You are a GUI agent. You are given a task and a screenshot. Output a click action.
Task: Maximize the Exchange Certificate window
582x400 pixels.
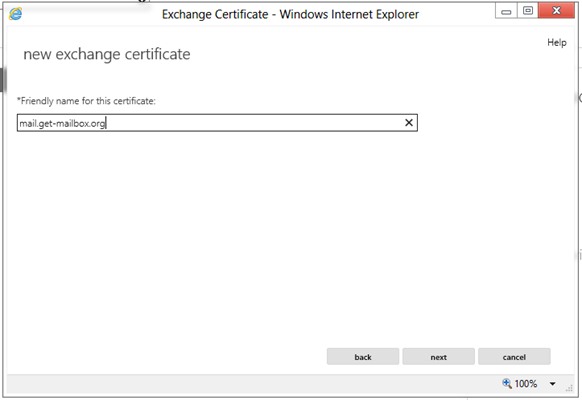coord(527,11)
